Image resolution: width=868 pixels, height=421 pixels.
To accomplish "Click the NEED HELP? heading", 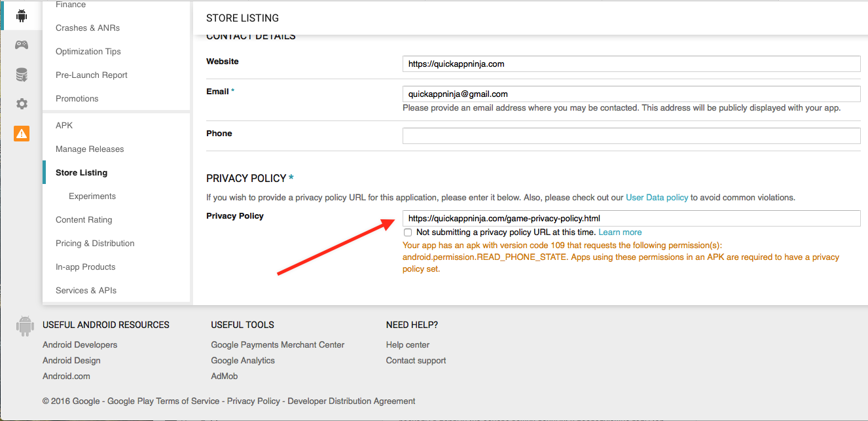I will (x=412, y=325).
